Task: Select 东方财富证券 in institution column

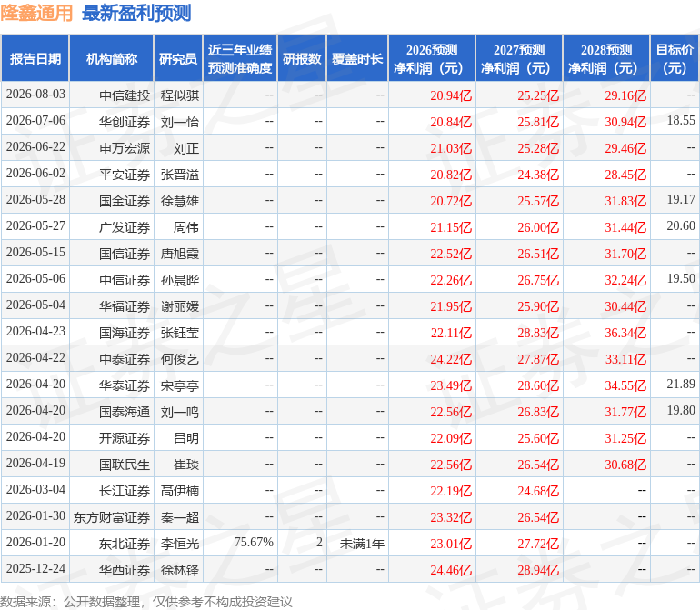Action: coord(112,517)
